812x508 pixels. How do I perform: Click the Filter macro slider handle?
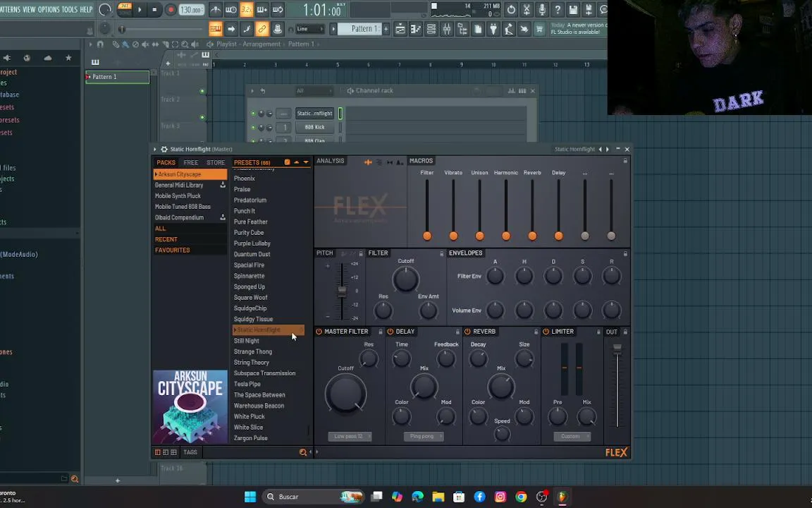point(427,236)
